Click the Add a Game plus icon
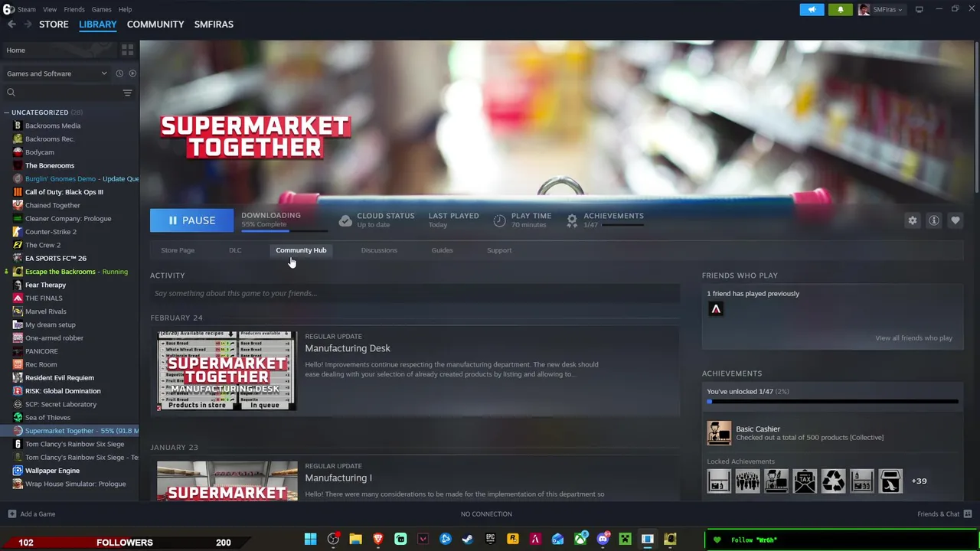980x551 pixels. (x=11, y=514)
